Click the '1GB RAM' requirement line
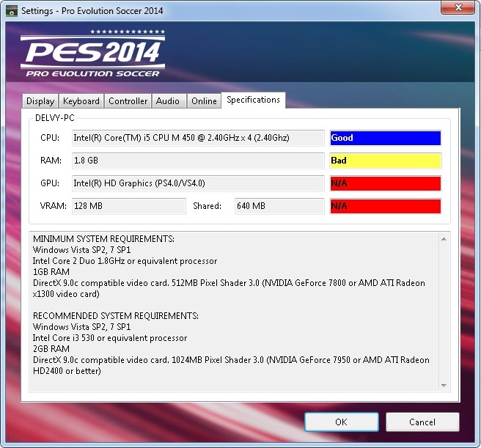 51,272
